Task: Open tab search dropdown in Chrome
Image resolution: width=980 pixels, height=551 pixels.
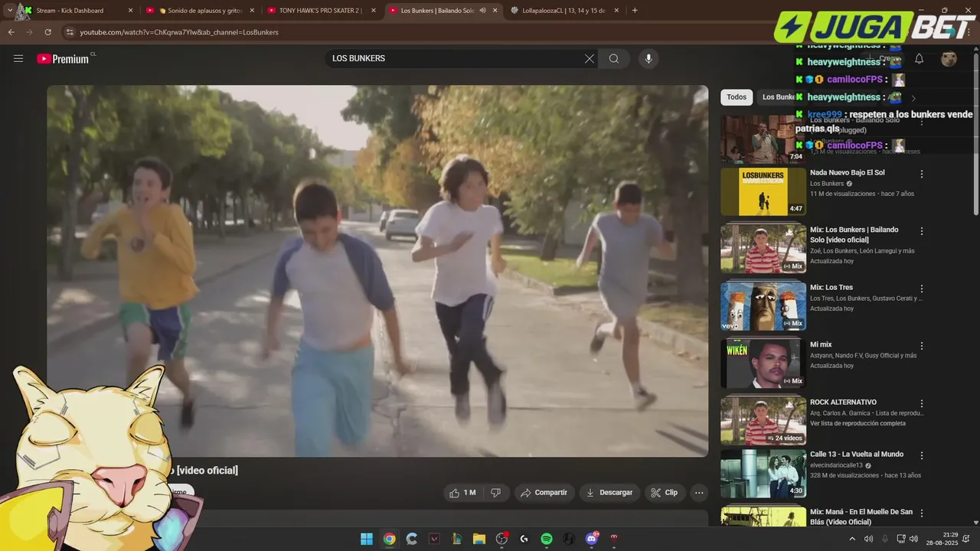Action: pyautogui.click(x=10, y=11)
